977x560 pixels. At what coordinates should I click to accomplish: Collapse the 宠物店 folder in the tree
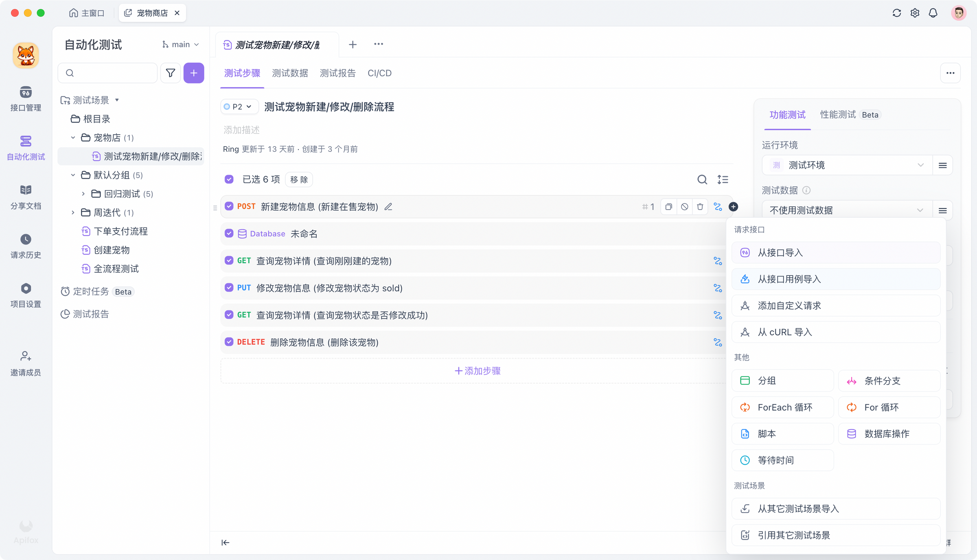pyautogui.click(x=73, y=138)
